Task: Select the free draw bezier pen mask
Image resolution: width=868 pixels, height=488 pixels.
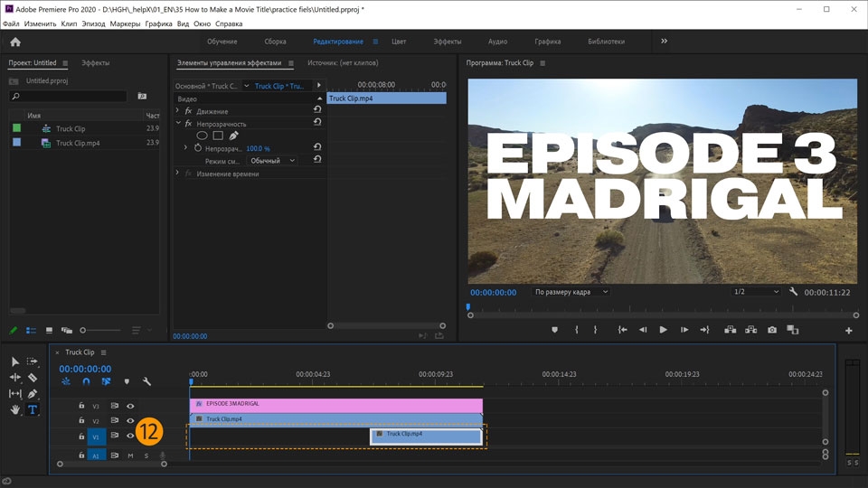Action: pos(233,136)
